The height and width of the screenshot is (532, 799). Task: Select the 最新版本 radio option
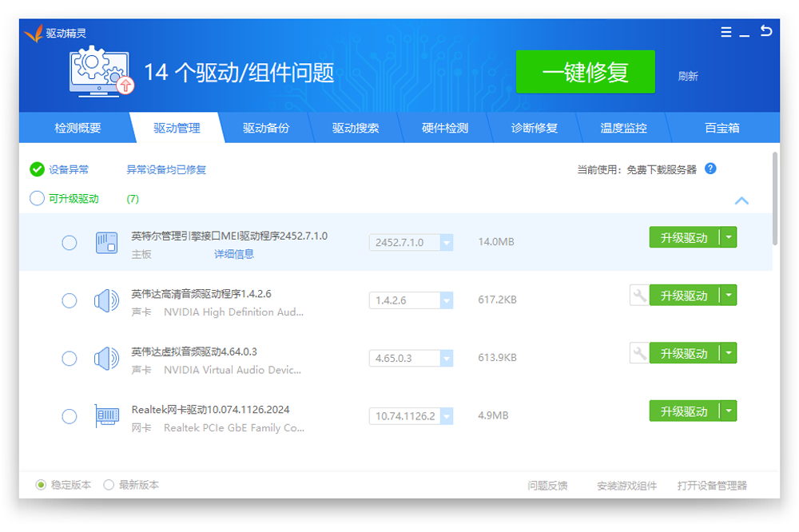point(109,485)
